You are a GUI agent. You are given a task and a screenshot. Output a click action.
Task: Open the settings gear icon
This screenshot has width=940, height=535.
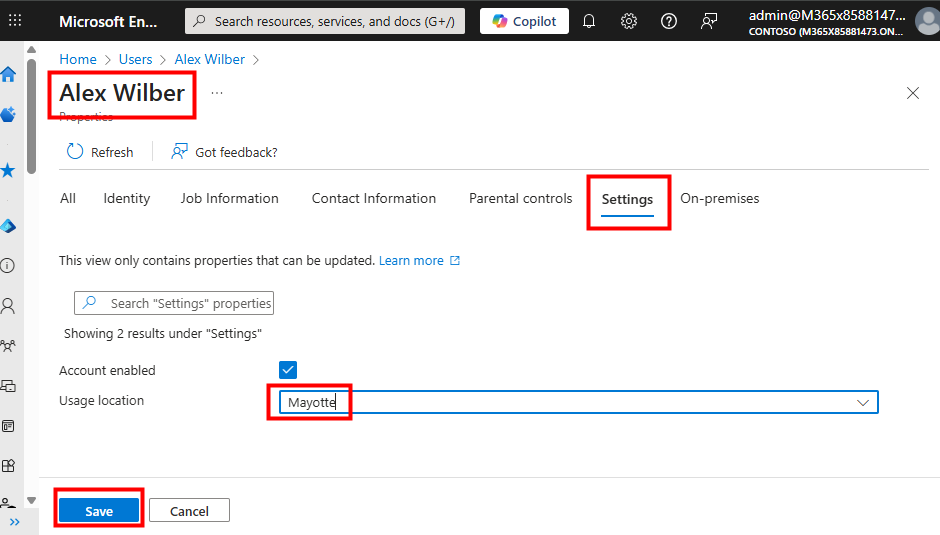(629, 21)
